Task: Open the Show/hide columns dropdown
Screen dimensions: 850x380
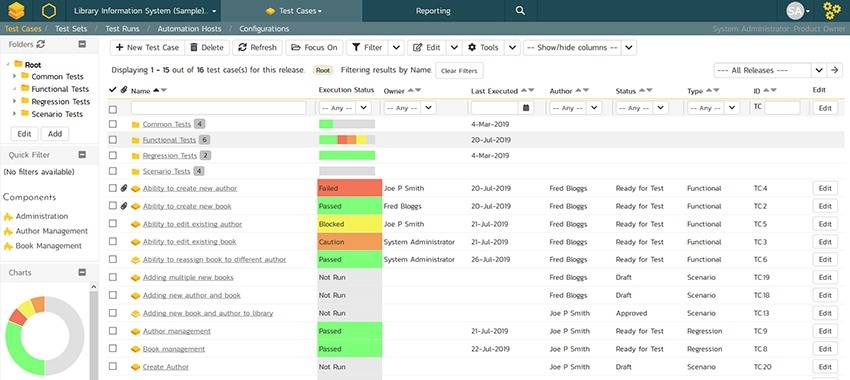Action: tap(579, 48)
